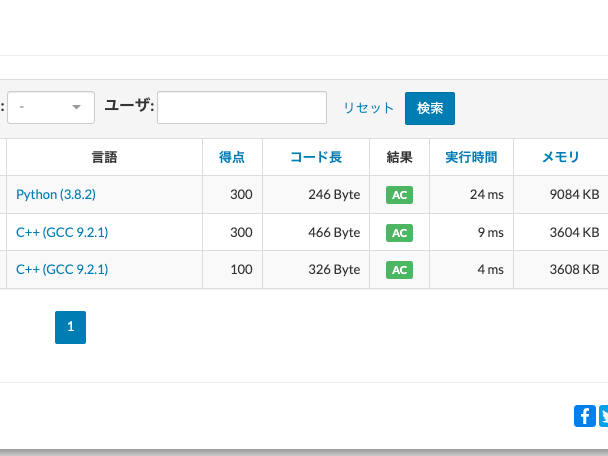608x456 pixels.
Task: Open C++ (GCC 9.2.1) link in 466 Byte row
Action: pyautogui.click(x=62, y=232)
